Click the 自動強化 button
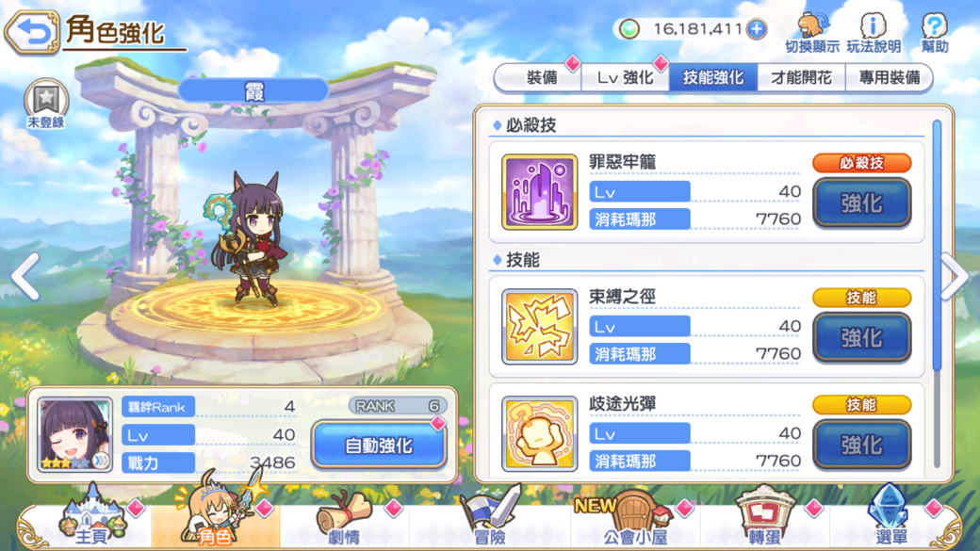 click(x=380, y=445)
